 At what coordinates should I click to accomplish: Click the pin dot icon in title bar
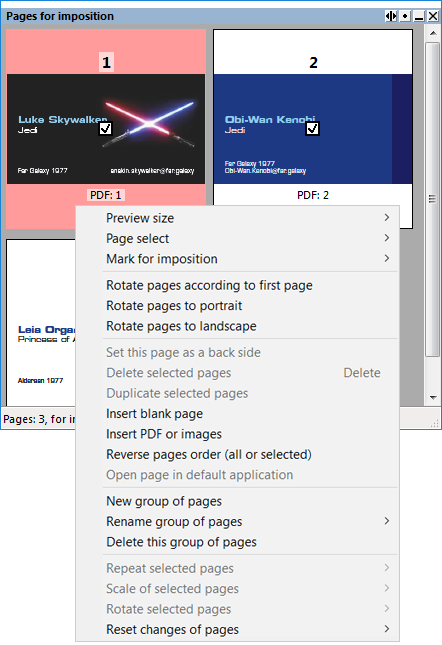[405, 16]
